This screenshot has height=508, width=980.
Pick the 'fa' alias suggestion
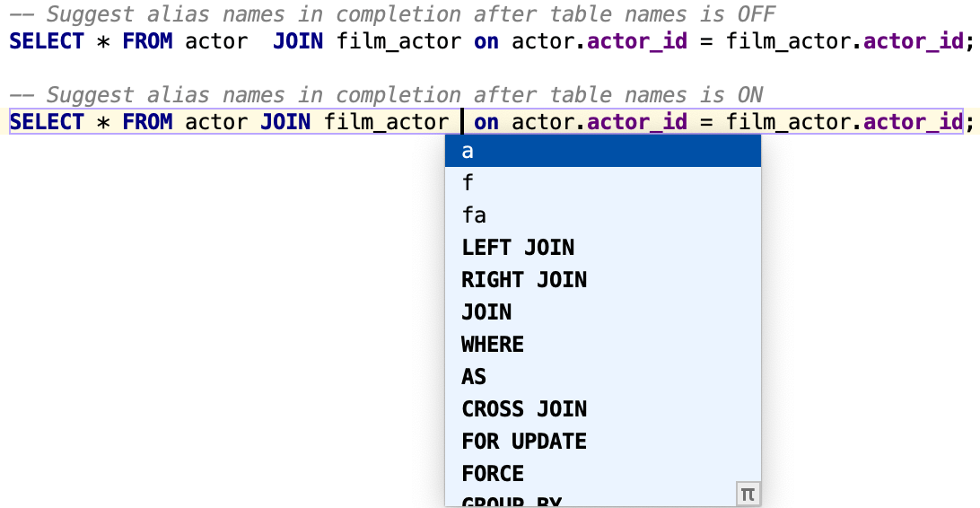pos(602,215)
